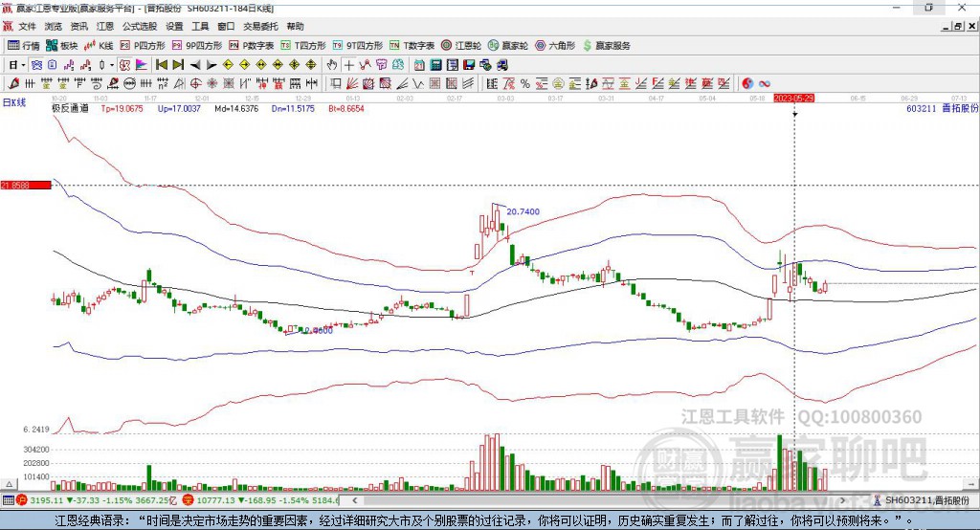The width and height of the screenshot is (980, 530).
Task: Open the 江恩 menu
Action: coord(105,26)
